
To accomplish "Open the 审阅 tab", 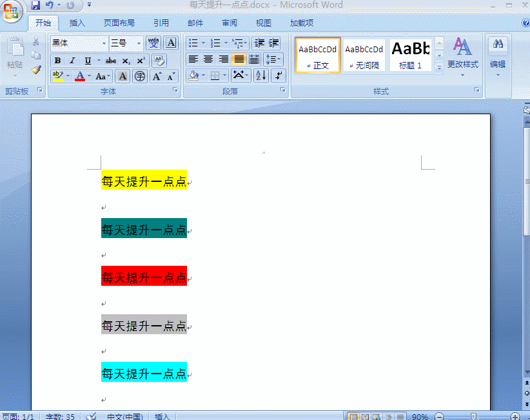I will pos(230,23).
